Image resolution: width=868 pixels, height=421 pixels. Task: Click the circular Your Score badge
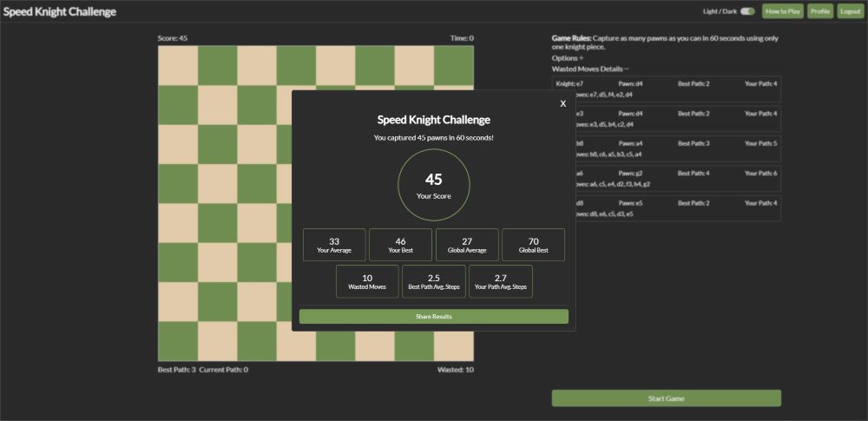pos(433,184)
